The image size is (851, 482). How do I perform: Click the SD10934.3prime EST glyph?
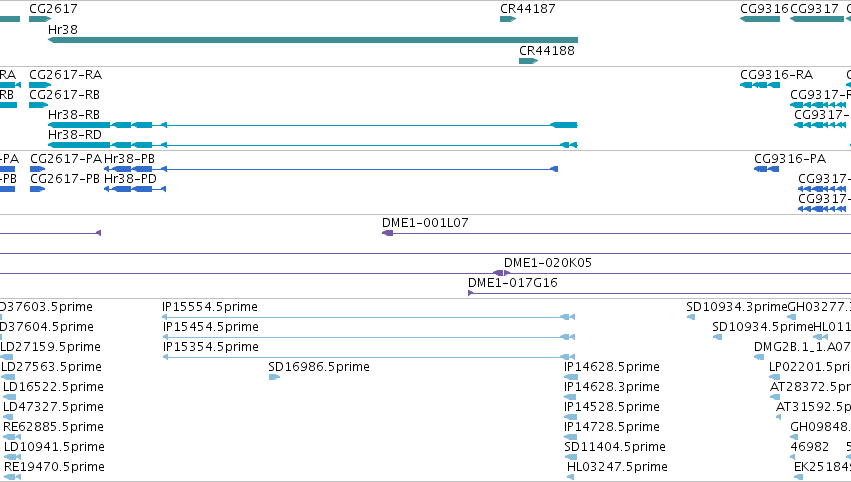point(691,317)
